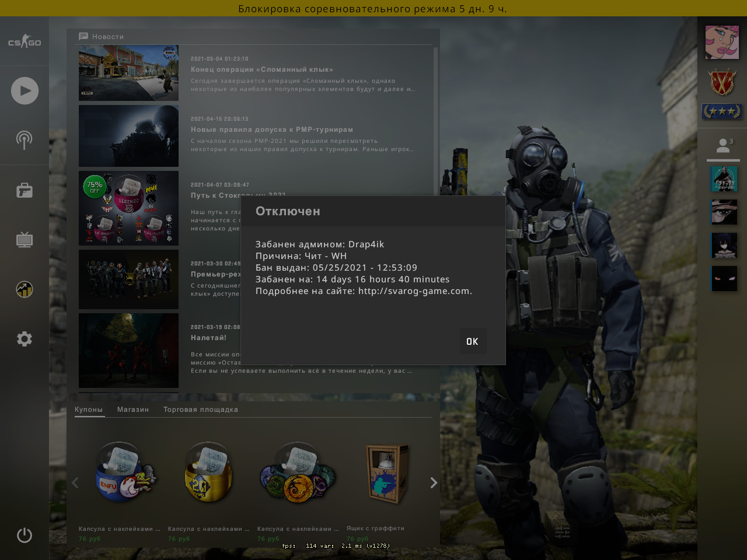
Task: Click the Отключен dialog title
Action: point(288,211)
